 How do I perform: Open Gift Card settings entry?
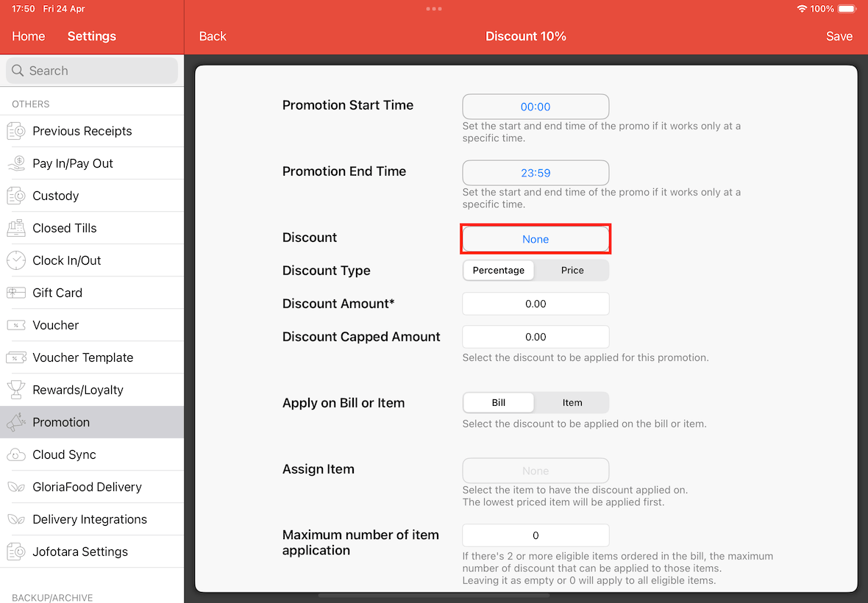click(92, 293)
